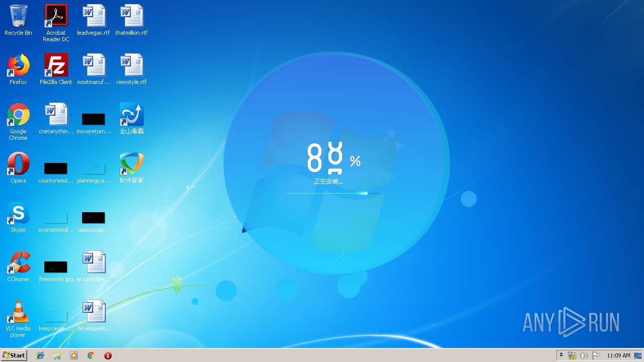Open the Recycle Bin icon
This screenshot has height=362, width=644.
[x=18, y=21]
